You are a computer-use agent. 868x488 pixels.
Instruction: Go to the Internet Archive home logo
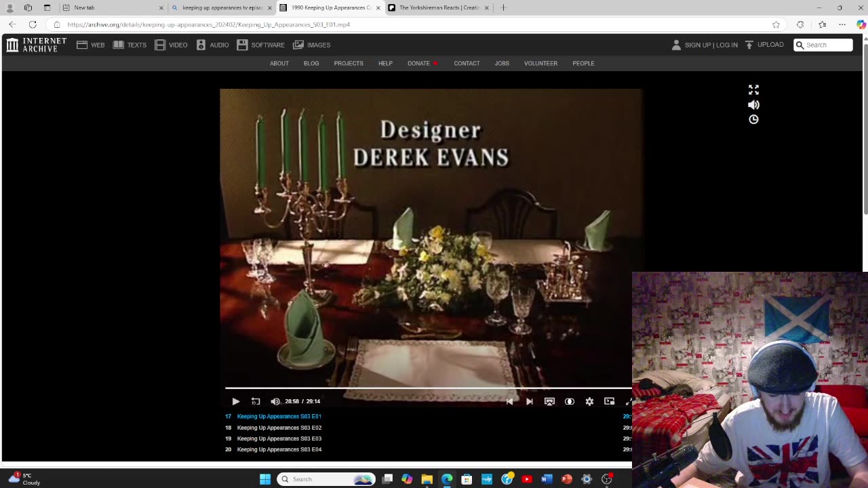[37, 45]
